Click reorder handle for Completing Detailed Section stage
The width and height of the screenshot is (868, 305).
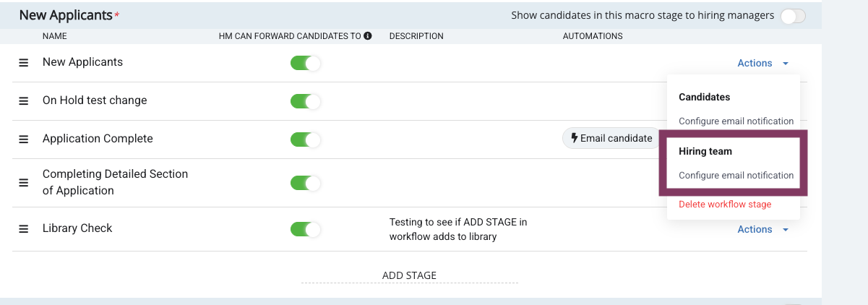23,183
